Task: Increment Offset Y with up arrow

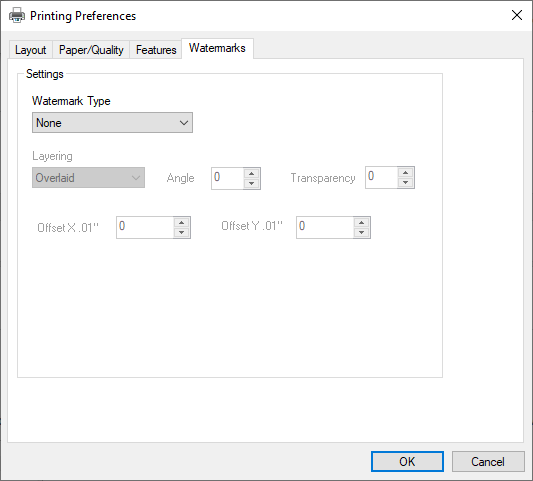Action: [361, 223]
